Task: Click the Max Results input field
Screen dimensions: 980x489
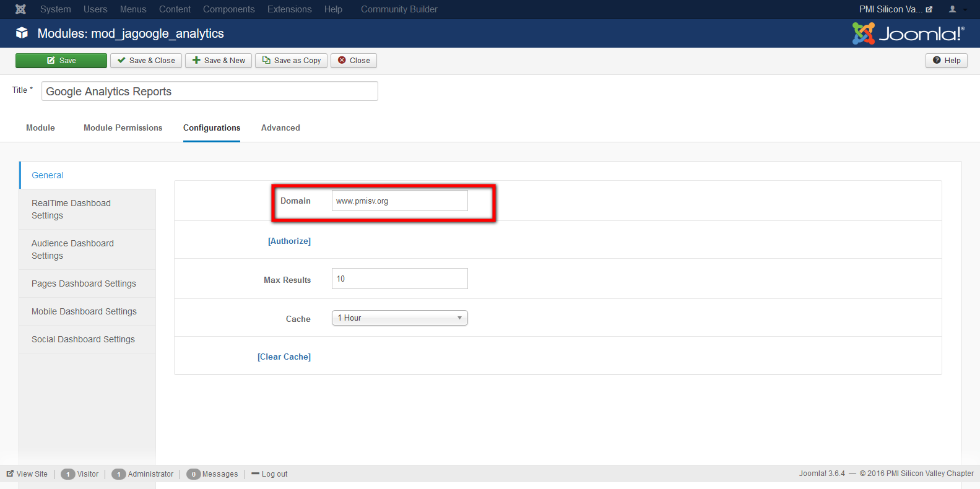Action: pos(399,279)
